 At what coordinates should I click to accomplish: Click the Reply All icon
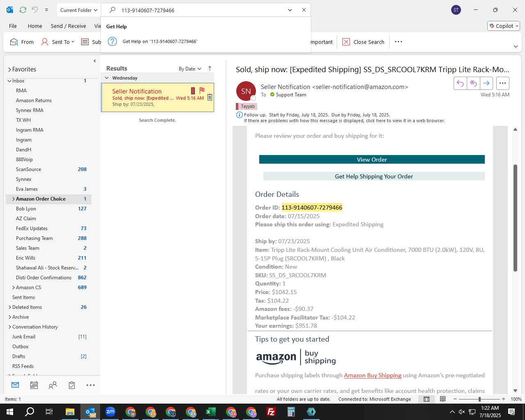click(x=473, y=83)
